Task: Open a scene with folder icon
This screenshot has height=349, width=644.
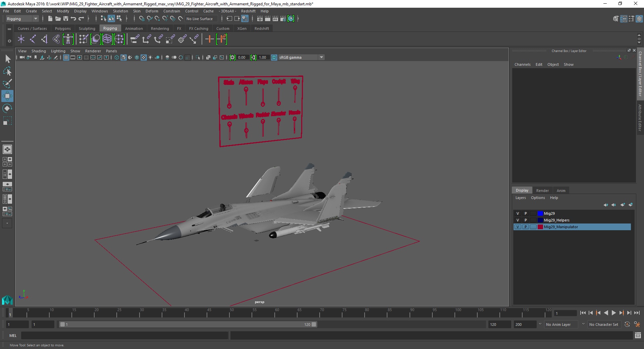Action: (x=58, y=19)
